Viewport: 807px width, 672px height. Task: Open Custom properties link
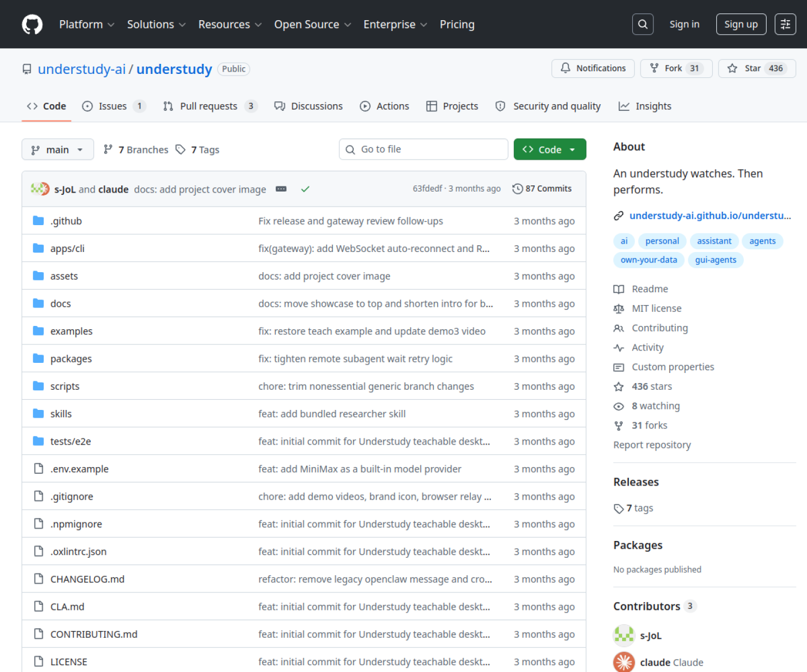pos(664,367)
